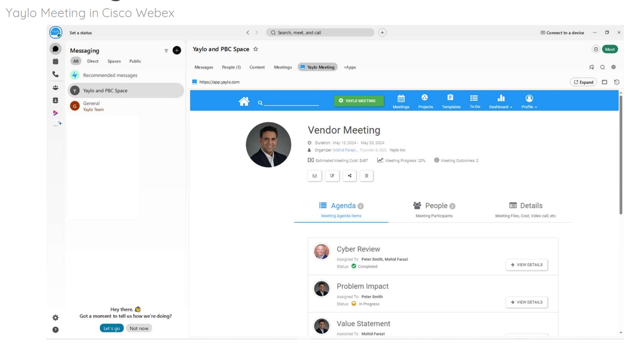Open the Messaging filter options menu

166,51
